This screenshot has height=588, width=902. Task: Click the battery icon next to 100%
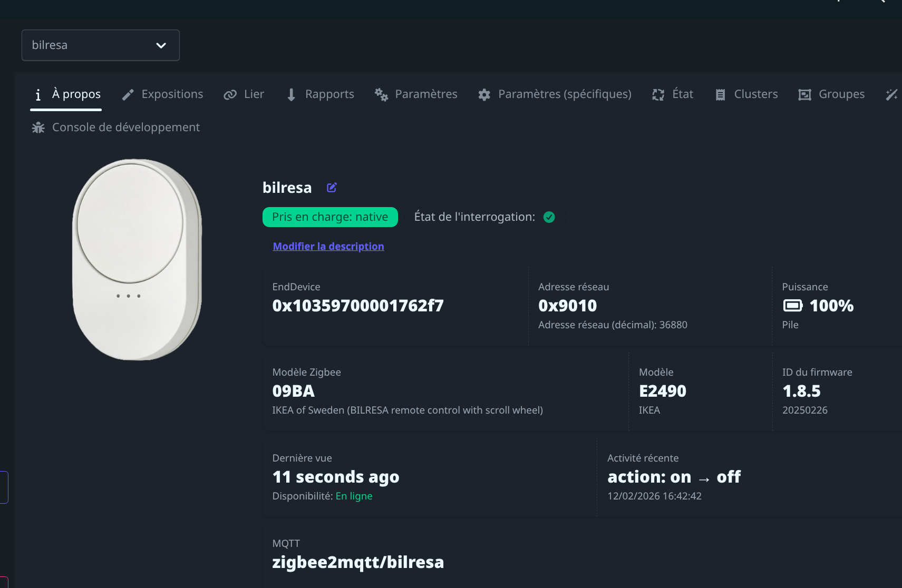pyautogui.click(x=792, y=306)
